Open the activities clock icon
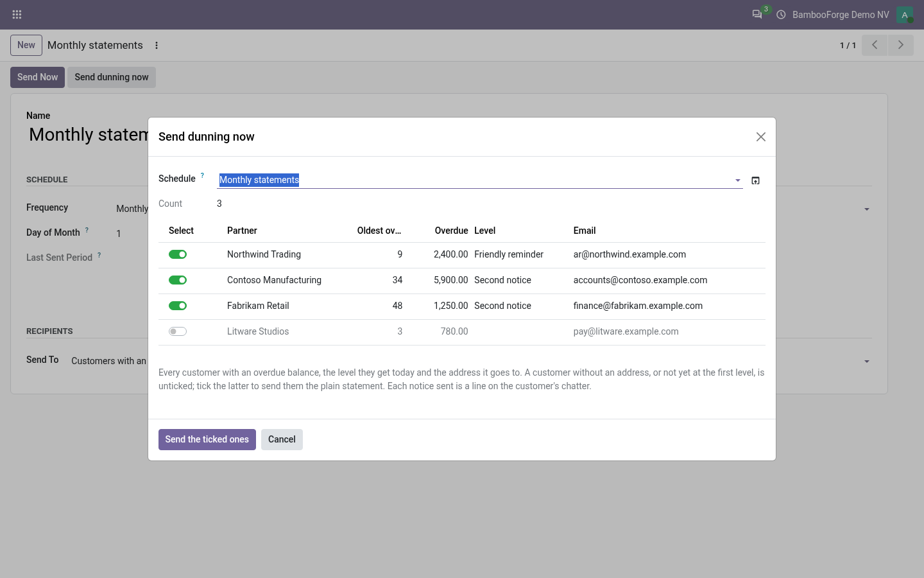The height and width of the screenshot is (578, 924). (781, 14)
